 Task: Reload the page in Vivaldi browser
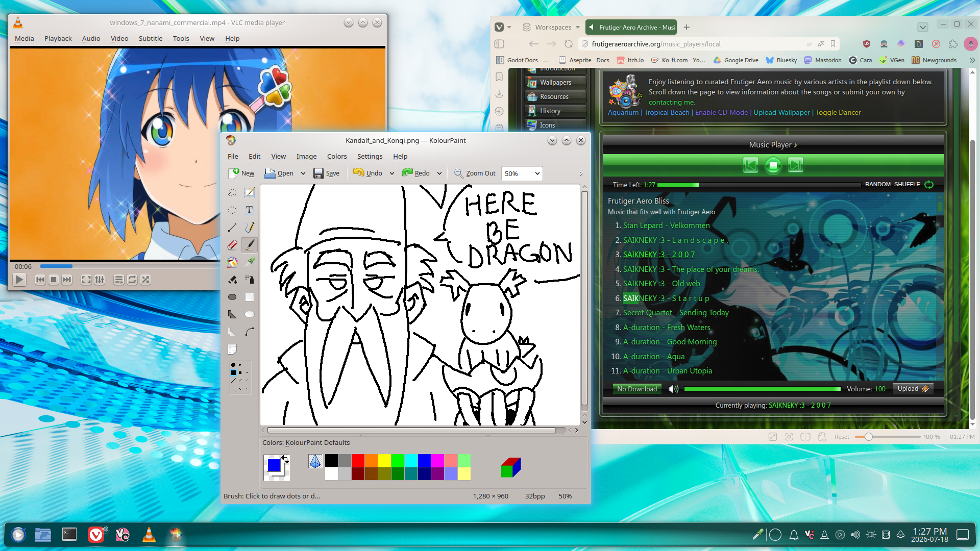click(x=569, y=44)
